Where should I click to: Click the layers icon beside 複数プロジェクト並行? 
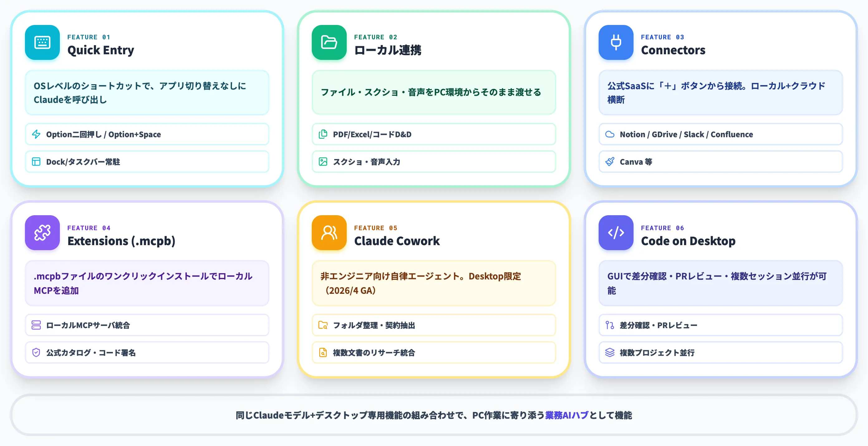(x=610, y=353)
